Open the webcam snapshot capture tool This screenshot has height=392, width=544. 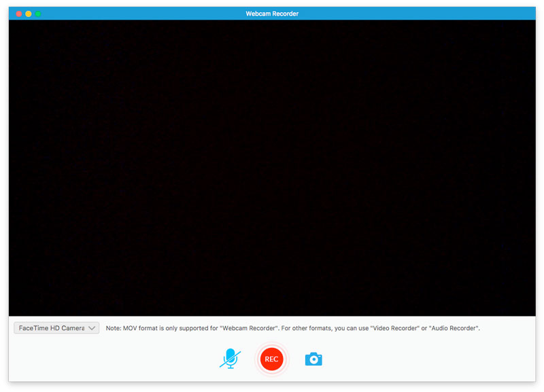[313, 359]
